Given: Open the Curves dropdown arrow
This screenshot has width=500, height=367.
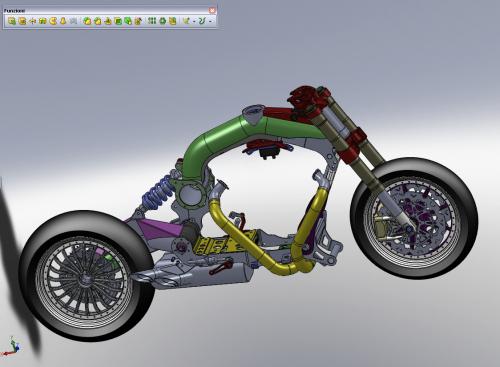Looking at the screenshot, I should (210, 21).
